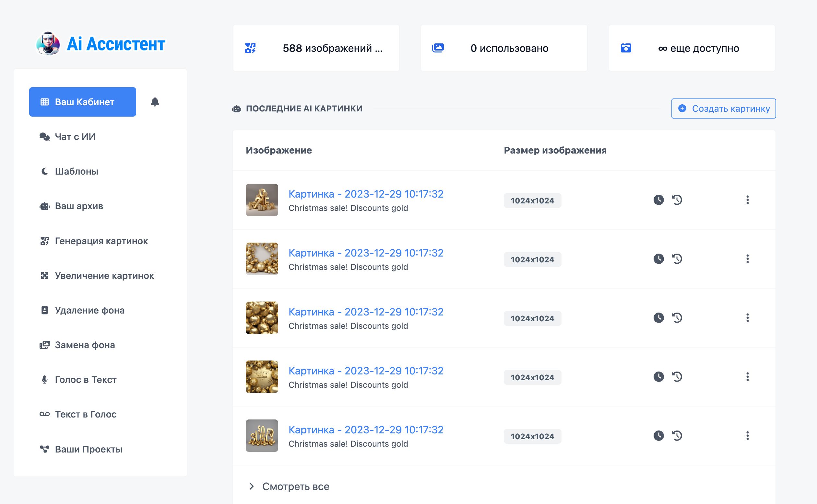Click the Ai Ассистент logo avatar
Viewport: 817px width, 504px height.
point(48,44)
